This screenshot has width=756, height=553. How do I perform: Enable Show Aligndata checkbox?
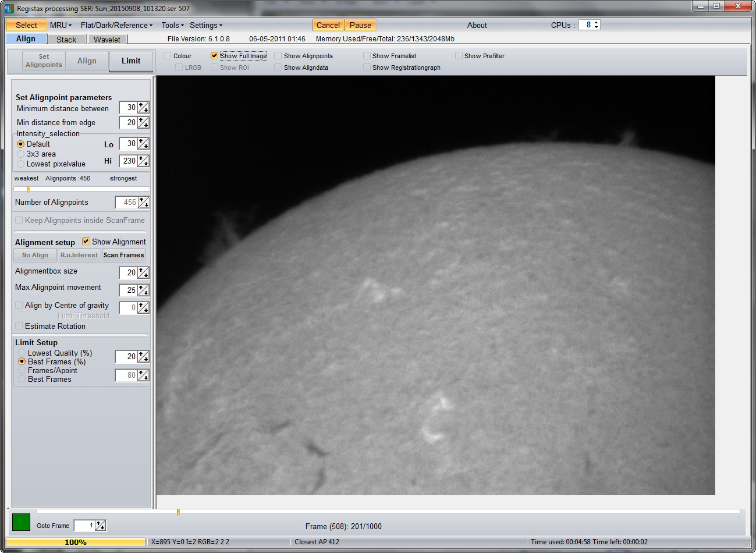point(278,68)
